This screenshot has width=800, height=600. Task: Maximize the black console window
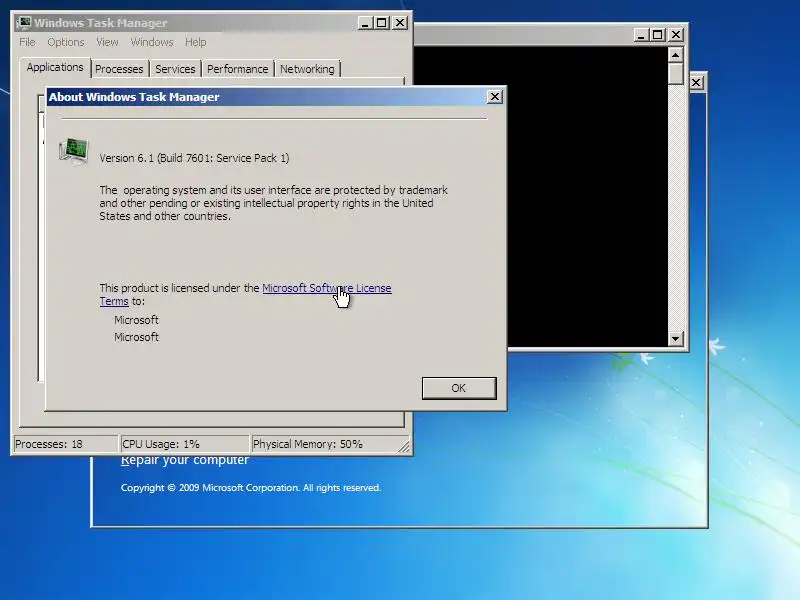click(x=658, y=35)
